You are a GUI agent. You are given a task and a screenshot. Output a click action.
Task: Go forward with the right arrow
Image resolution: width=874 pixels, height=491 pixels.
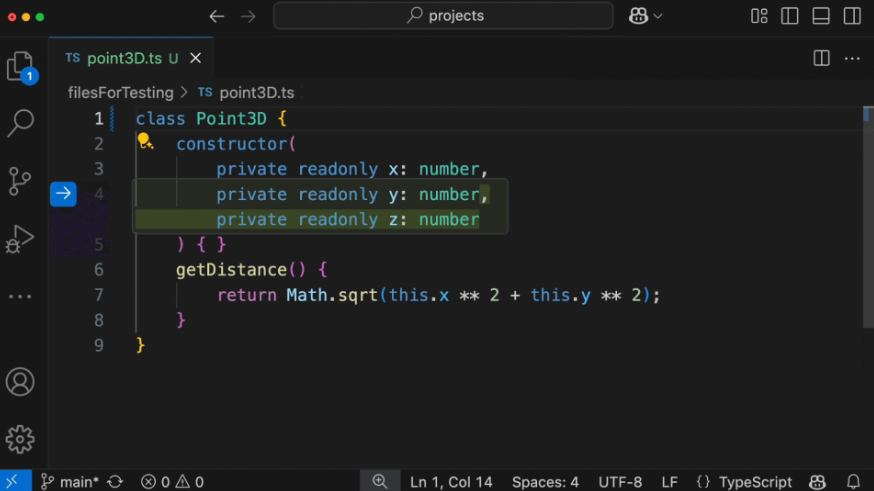click(x=248, y=17)
